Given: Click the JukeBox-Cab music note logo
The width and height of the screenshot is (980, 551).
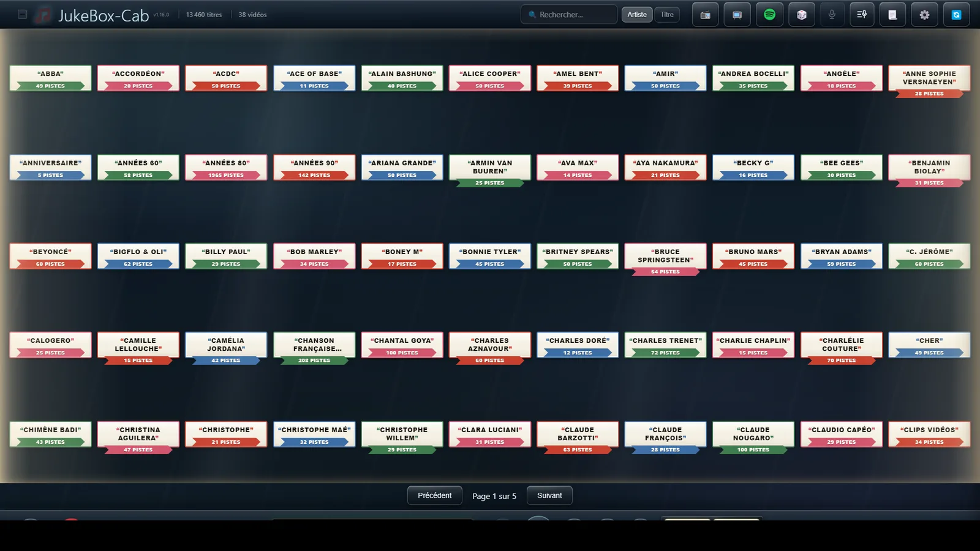Looking at the screenshot, I should pos(43,15).
